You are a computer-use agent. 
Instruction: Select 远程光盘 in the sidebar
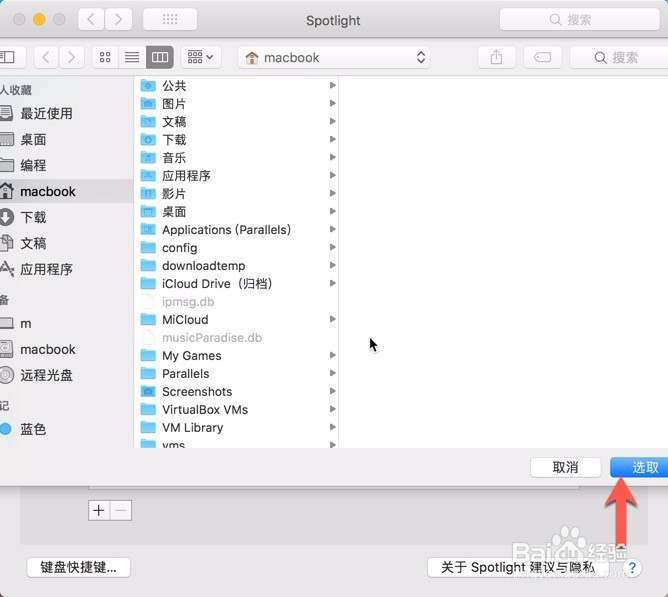coord(64,375)
